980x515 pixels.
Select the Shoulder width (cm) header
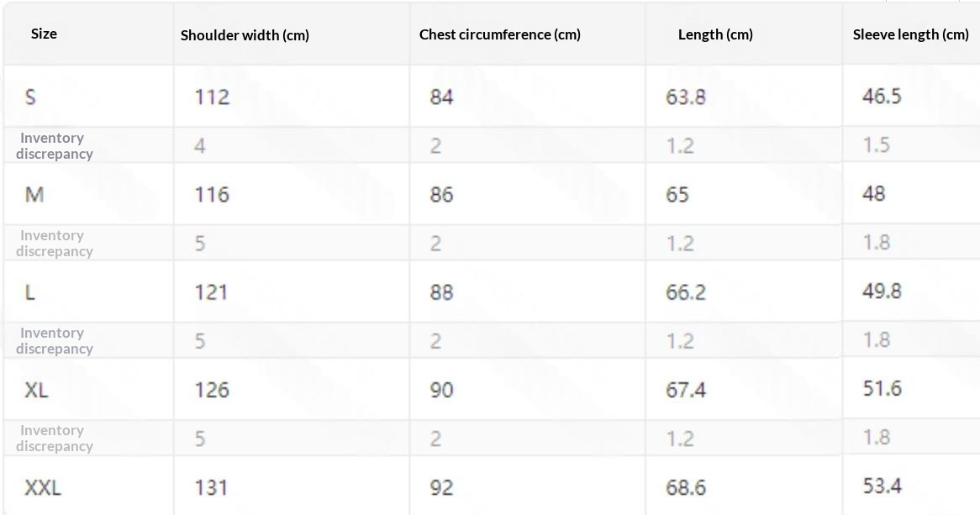click(245, 35)
